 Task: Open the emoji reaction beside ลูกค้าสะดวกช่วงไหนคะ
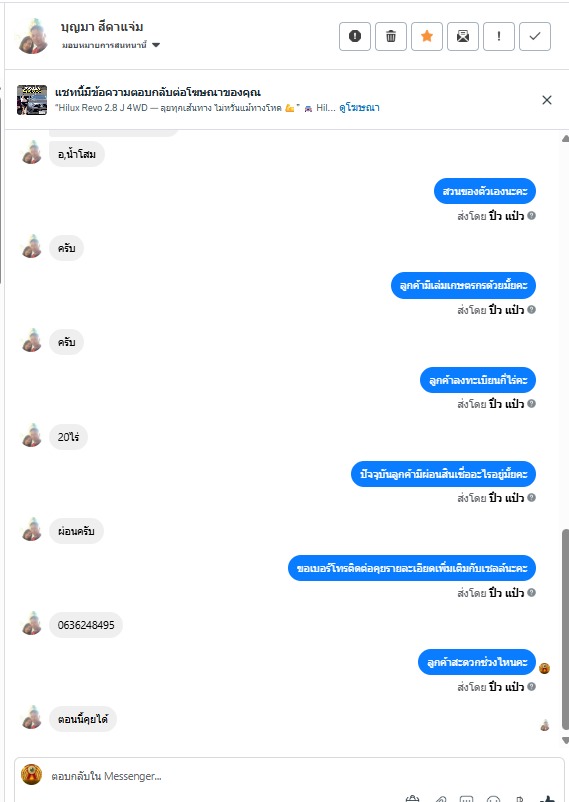[x=544, y=668]
